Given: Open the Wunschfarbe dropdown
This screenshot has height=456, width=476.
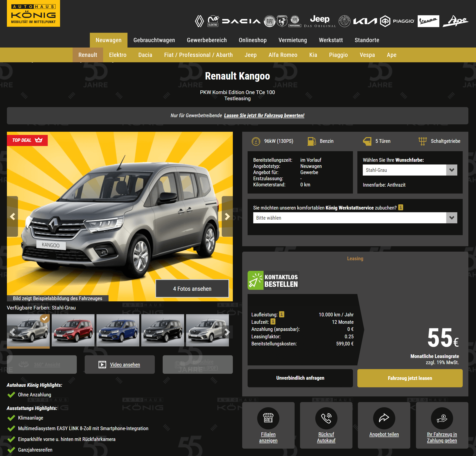Looking at the screenshot, I should pyautogui.click(x=410, y=170).
